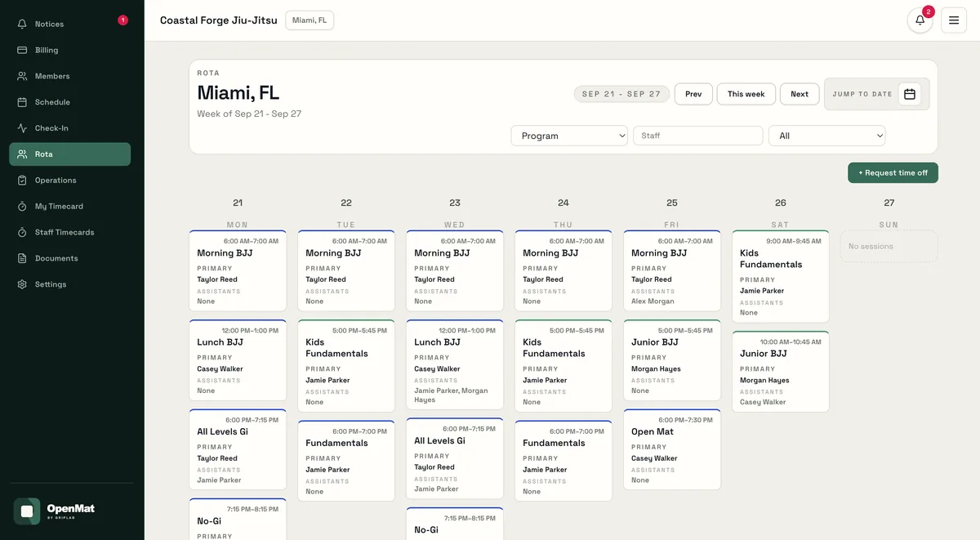Screen dimensions: 980x540
Task: Click the Miami, FL location selector
Action: click(x=310, y=20)
